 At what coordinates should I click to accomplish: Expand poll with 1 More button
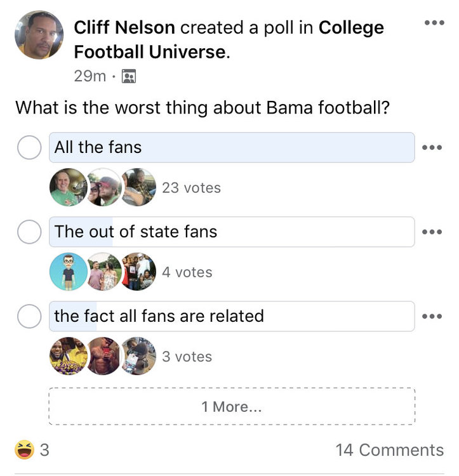click(x=232, y=407)
